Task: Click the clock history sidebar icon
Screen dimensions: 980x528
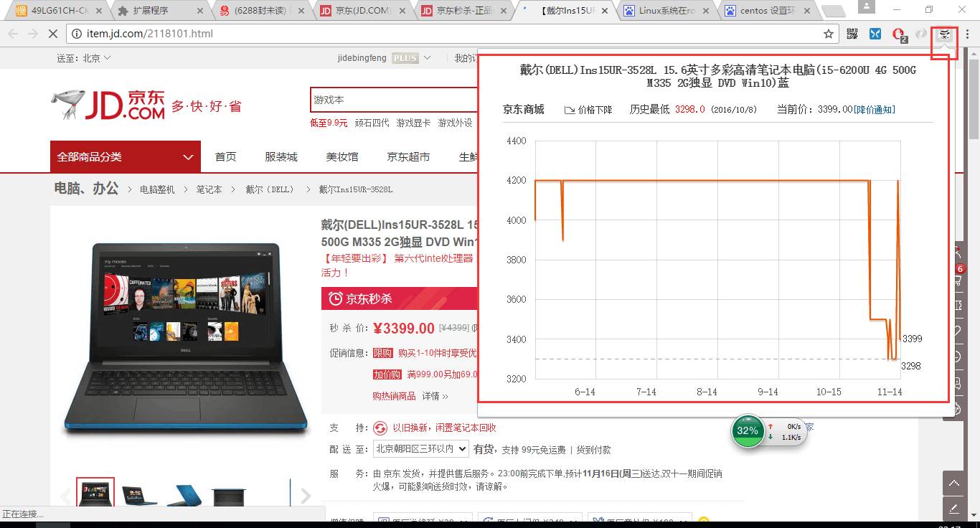Action: coord(958,357)
